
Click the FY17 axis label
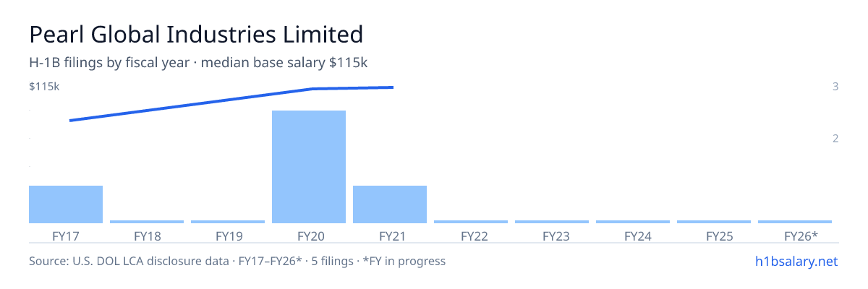(66, 236)
